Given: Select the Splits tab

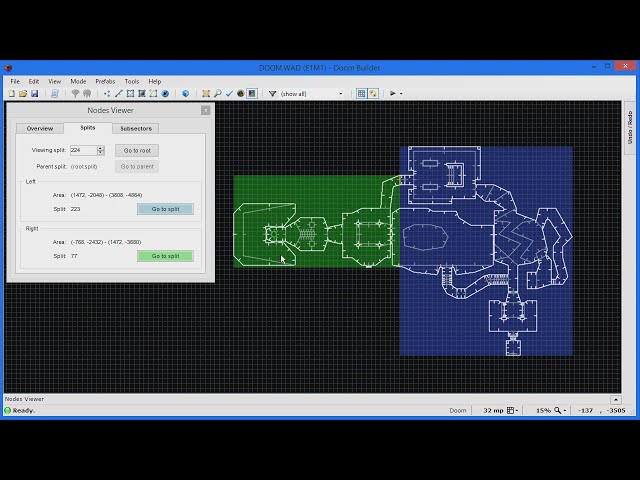Looking at the screenshot, I should pyautogui.click(x=88, y=128).
